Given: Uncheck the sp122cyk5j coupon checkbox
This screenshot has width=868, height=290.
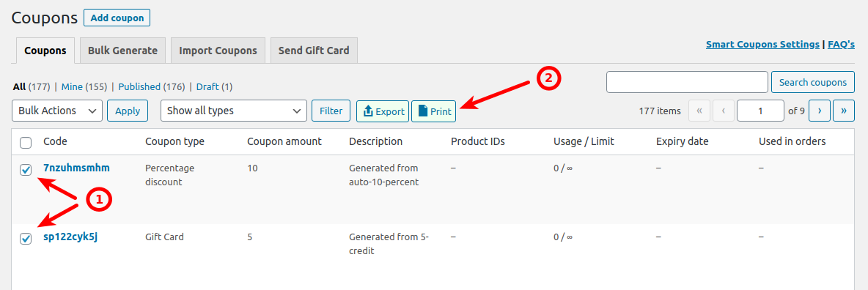Looking at the screenshot, I should click(26, 239).
